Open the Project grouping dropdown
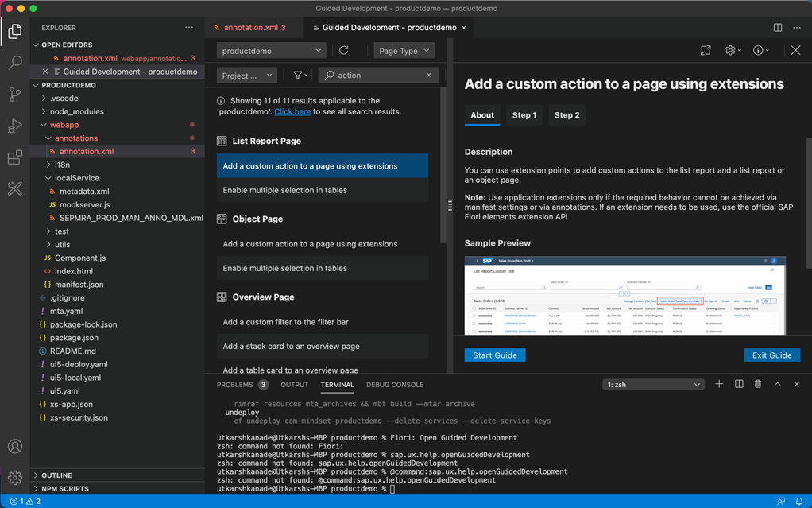Screen dimensions: 812x508 tap(247, 76)
